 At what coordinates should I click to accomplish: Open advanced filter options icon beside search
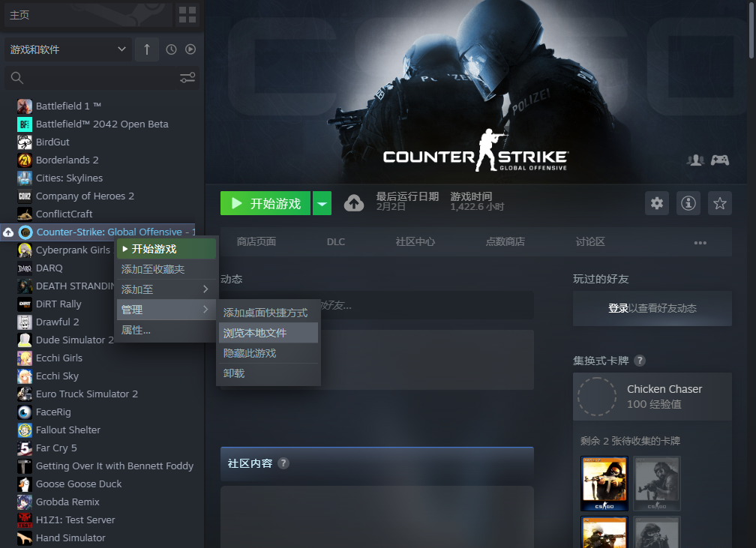click(x=187, y=78)
